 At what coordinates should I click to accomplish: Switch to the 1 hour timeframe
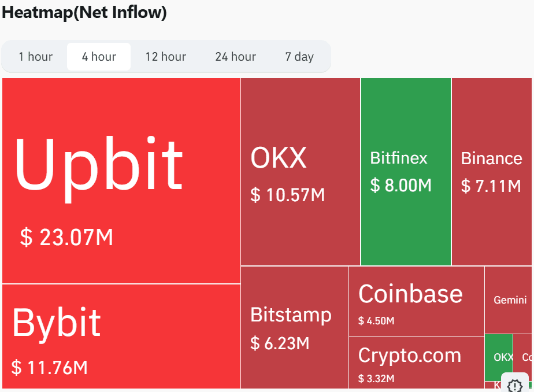(x=36, y=56)
